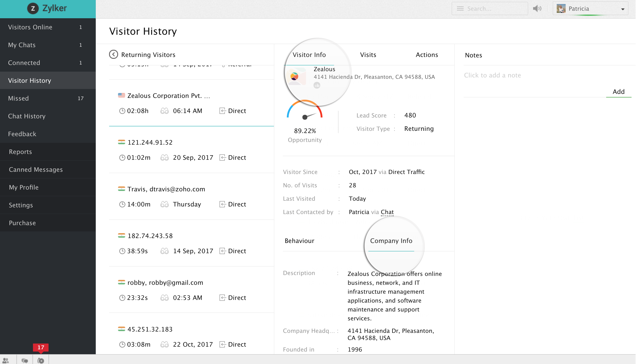This screenshot has width=636, height=364.
Task: Open Chat History in the sidebar
Action: pos(27,116)
